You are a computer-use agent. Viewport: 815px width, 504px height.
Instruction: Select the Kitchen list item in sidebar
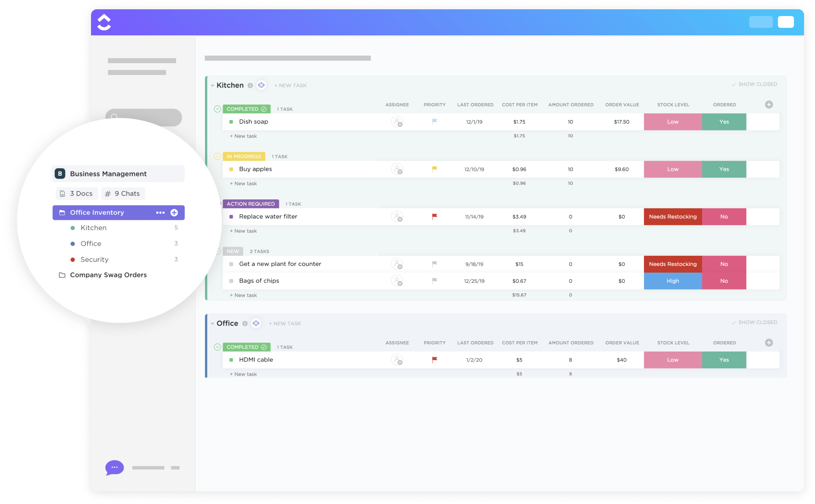pyautogui.click(x=93, y=227)
